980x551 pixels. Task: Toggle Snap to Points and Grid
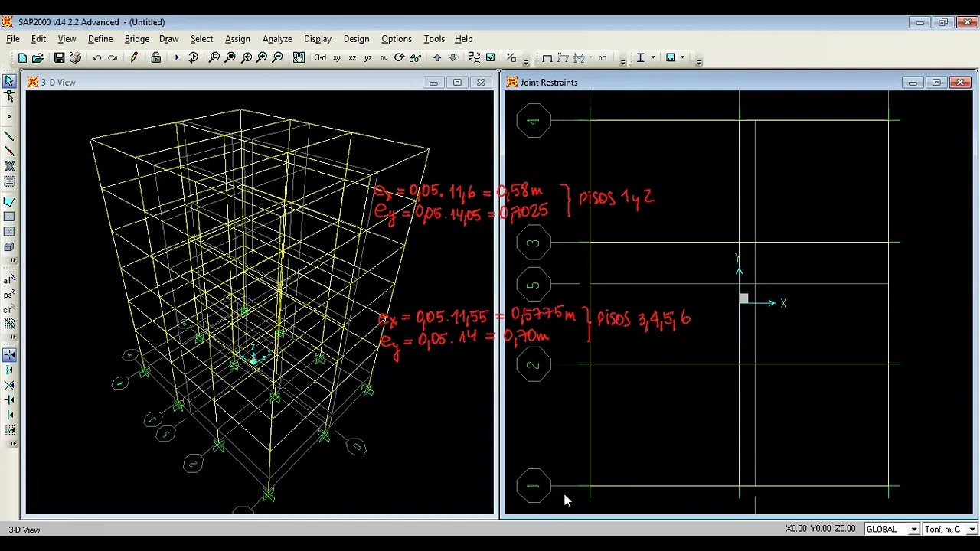pos(9,355)
